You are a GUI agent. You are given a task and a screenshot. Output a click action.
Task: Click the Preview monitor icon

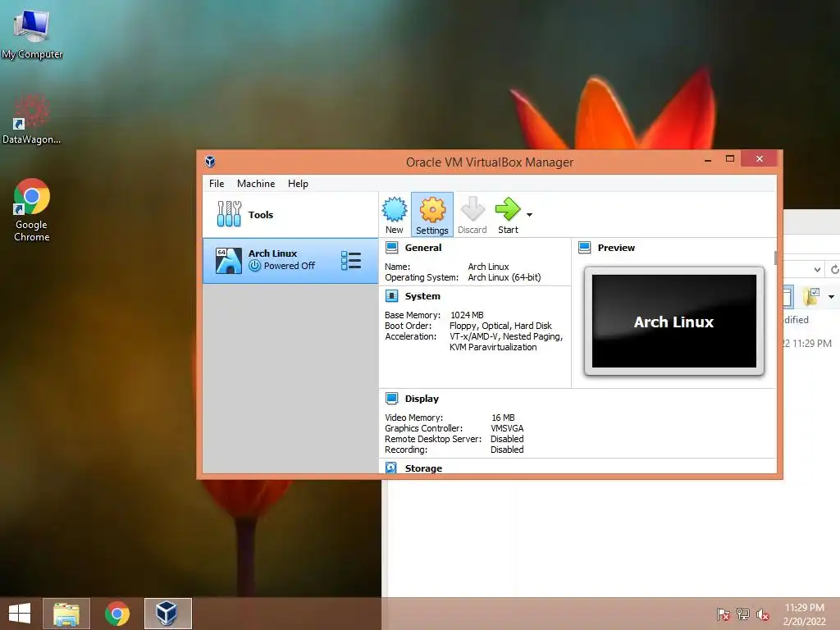pos(584,248)
